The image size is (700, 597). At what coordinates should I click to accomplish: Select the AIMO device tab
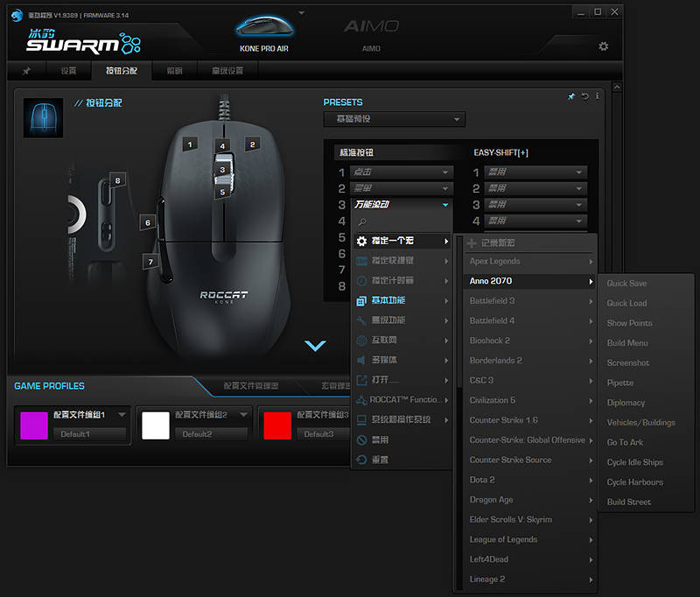371,35
